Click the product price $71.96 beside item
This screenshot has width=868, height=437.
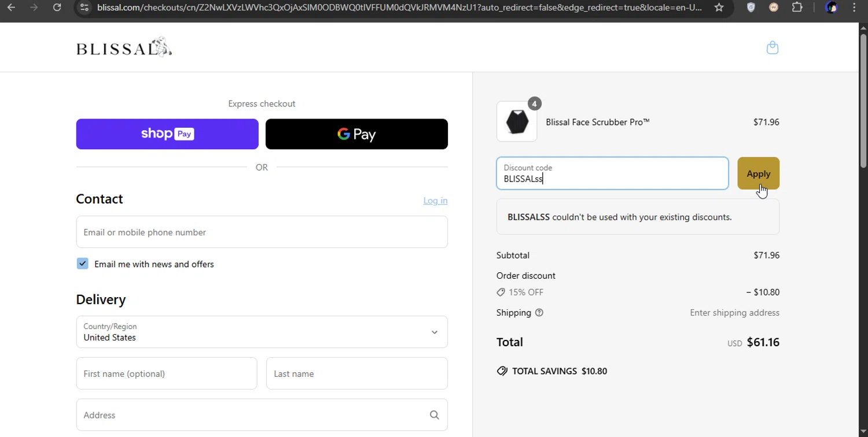[x=766, y=122]
